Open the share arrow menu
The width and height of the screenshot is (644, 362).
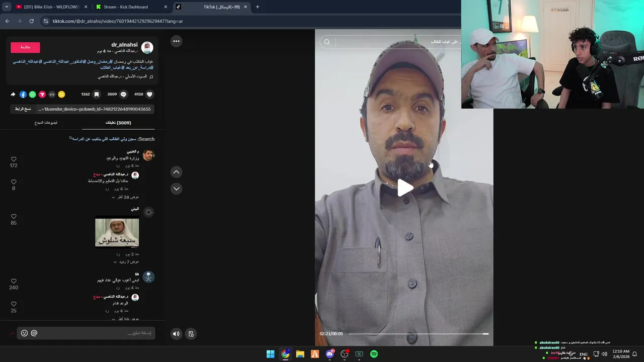pyautogui.click(x=13, y=94)
